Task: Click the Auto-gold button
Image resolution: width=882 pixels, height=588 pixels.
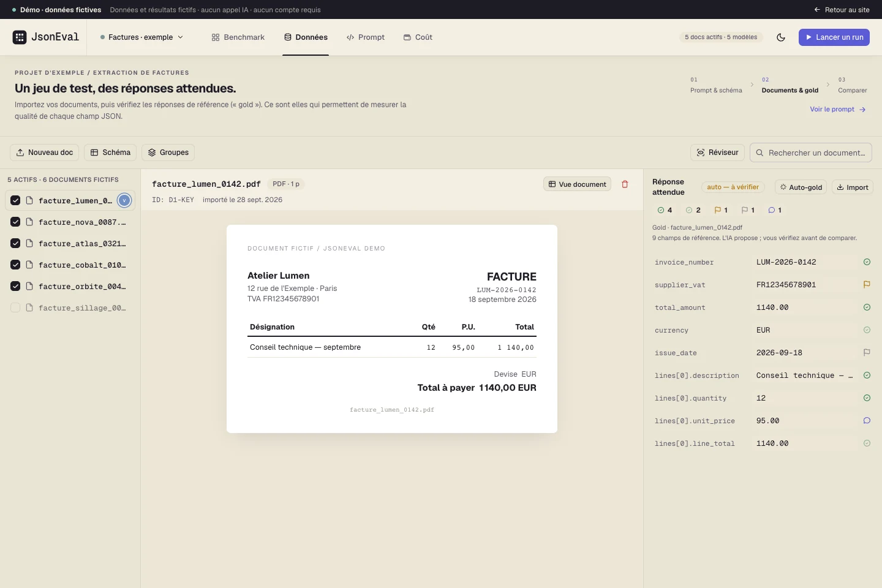Action: [801, 187]
